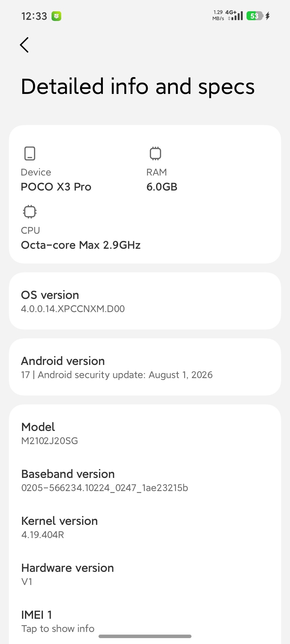Screen dimensions: 290x644
Task: Tap the Android version card
Action: [x=145, y=367]
